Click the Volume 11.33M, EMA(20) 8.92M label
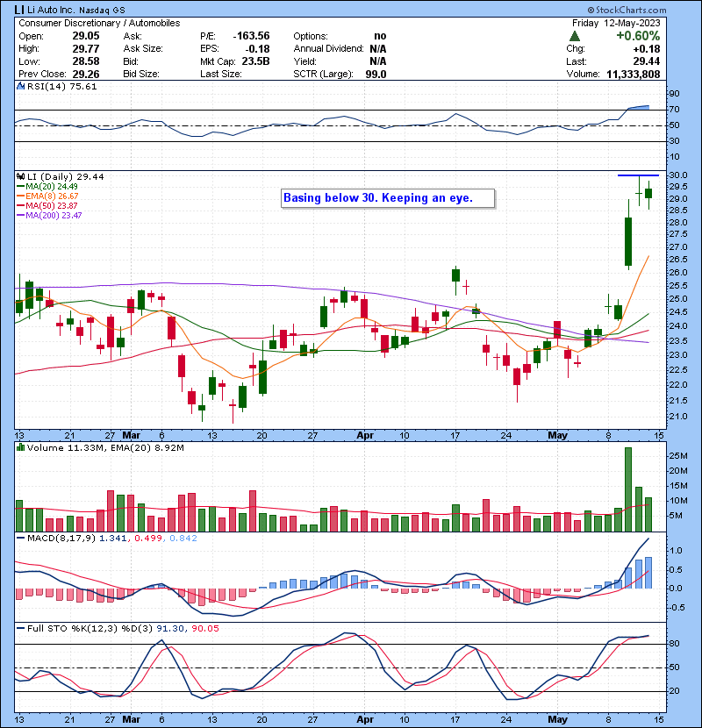 (105, 447)
